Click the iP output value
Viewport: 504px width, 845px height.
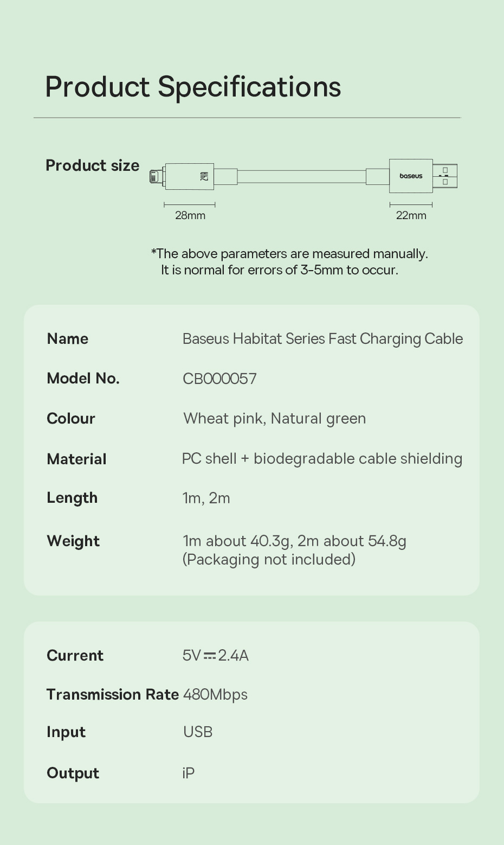189,773
